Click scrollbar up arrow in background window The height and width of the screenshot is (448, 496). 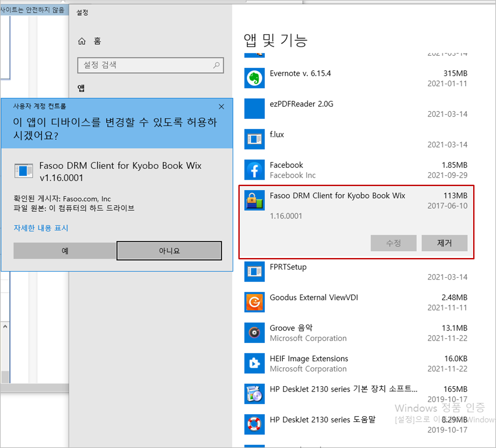coord(5,326)
